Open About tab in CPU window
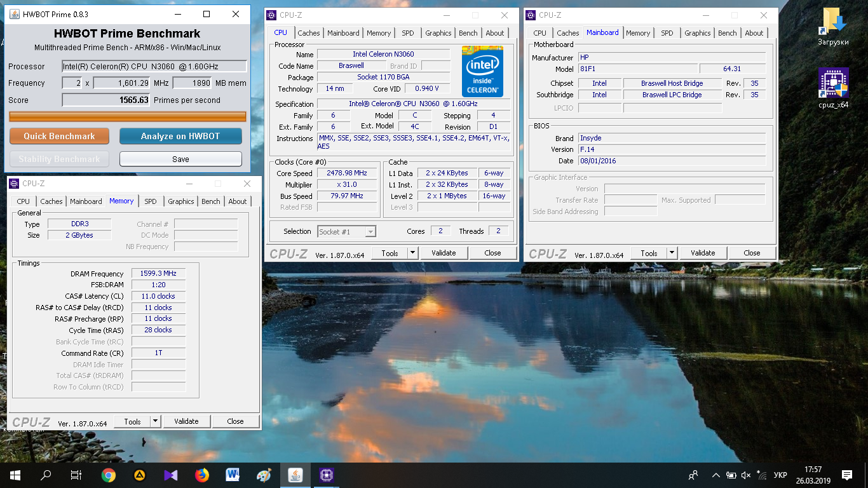The width and height of the screenshot is (868, 488). pos(495,33)
